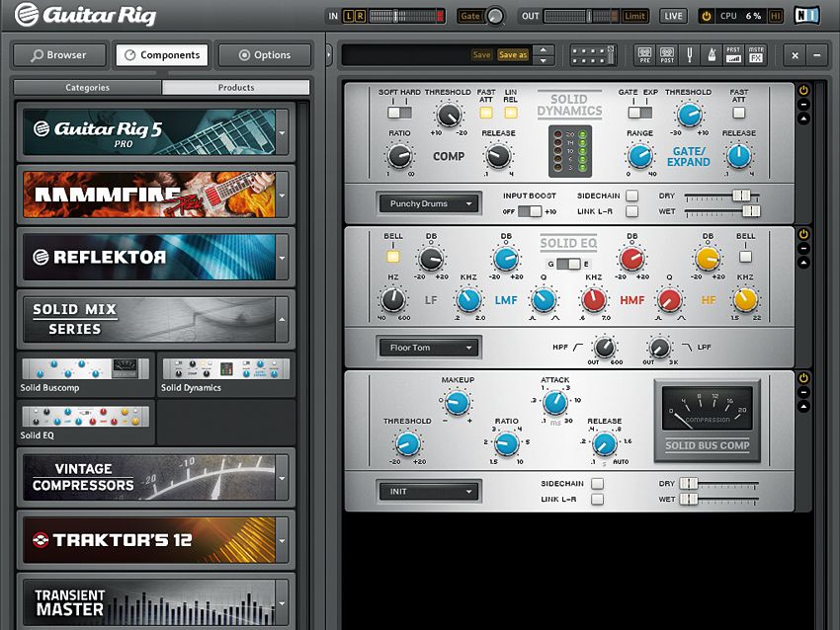Open the Master FX section

coord(755,55)
